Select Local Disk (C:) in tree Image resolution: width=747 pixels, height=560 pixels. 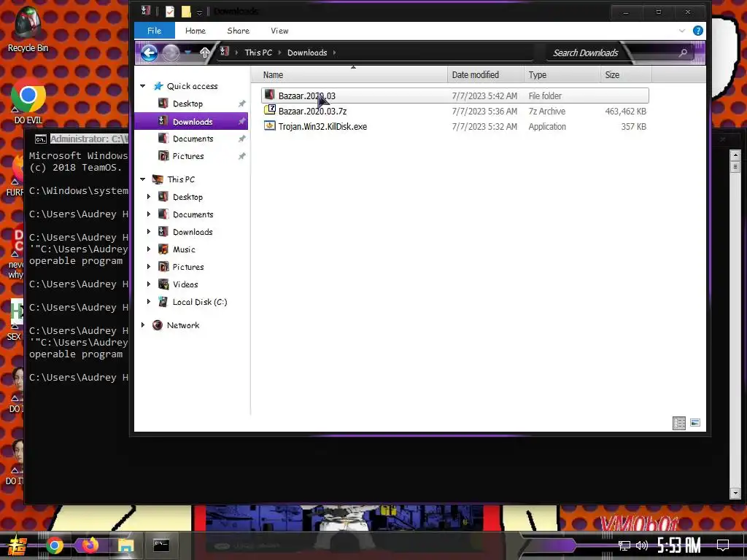[200, 302]
